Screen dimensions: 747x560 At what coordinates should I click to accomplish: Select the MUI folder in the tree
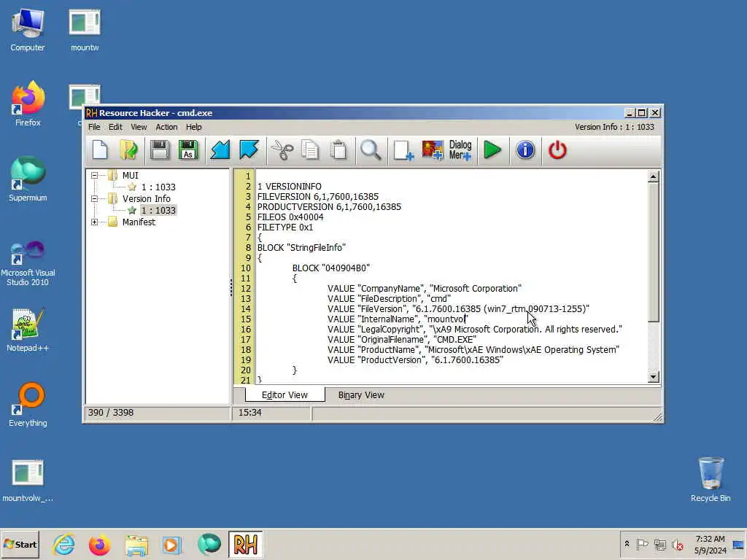tap(130, 175)
